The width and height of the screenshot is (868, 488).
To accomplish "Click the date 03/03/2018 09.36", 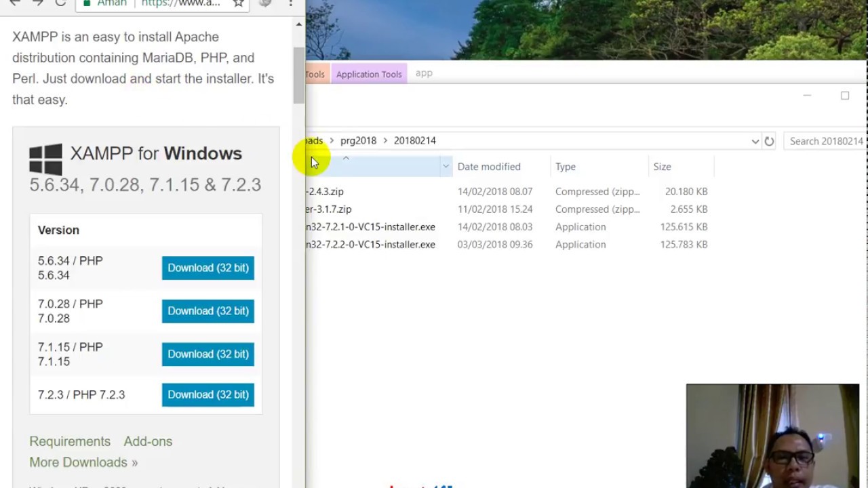I will [495, 244].
